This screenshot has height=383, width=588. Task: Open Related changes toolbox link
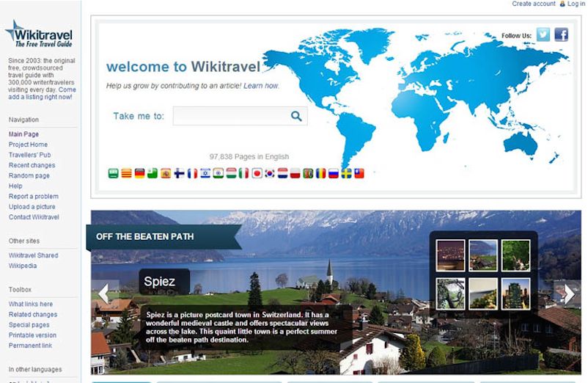[x=33, y=314]
